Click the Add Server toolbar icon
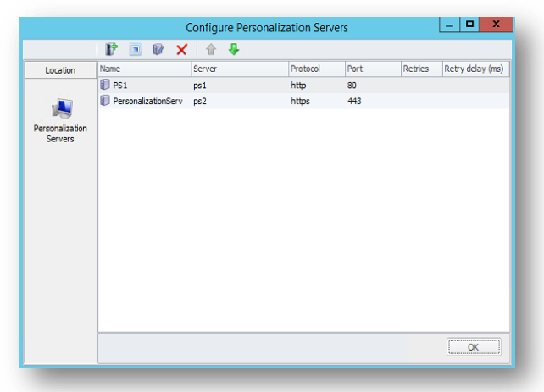 pos(111,50)
